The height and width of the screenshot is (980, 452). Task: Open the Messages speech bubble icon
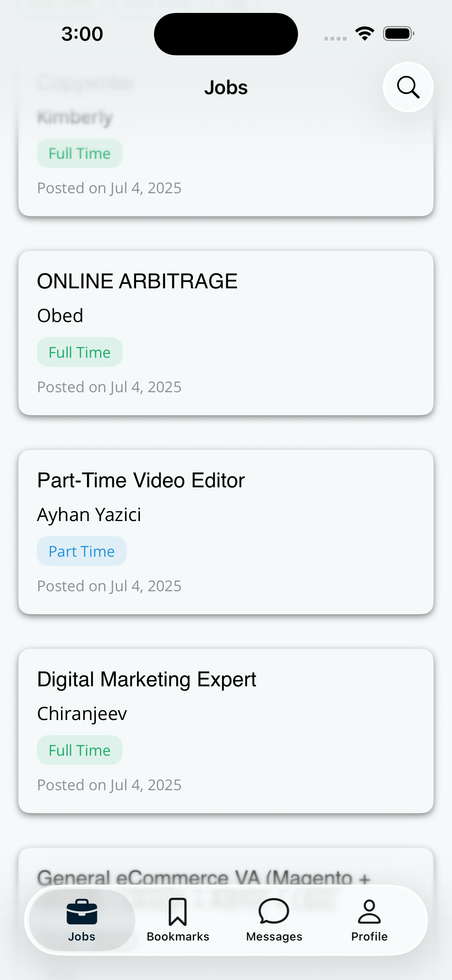point(274,911)
